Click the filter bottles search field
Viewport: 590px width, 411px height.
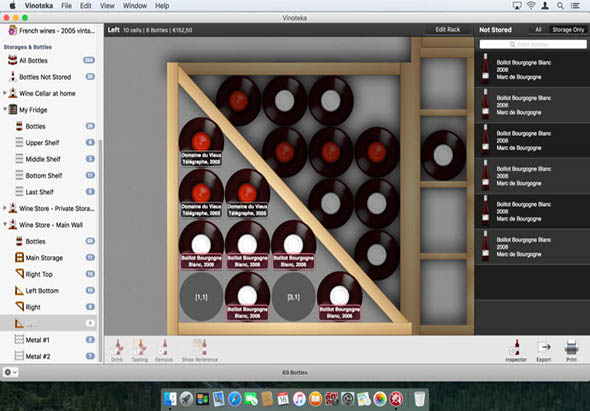533,44
